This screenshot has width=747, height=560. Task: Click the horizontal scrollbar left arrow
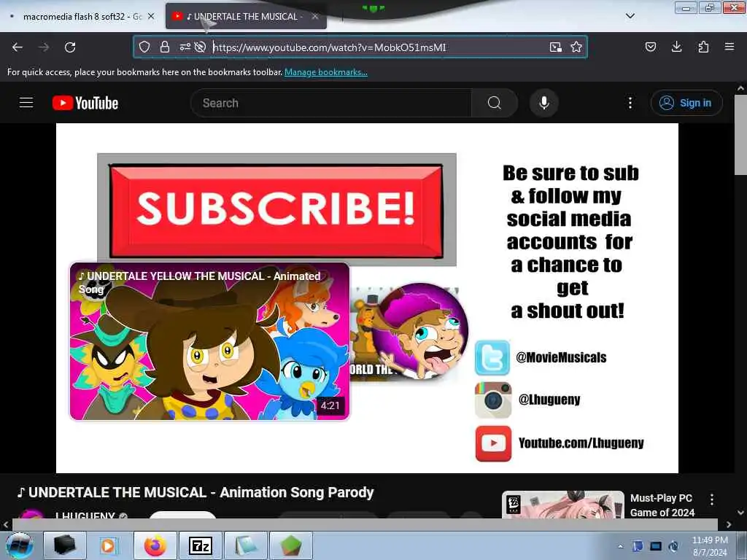[6, 524]
